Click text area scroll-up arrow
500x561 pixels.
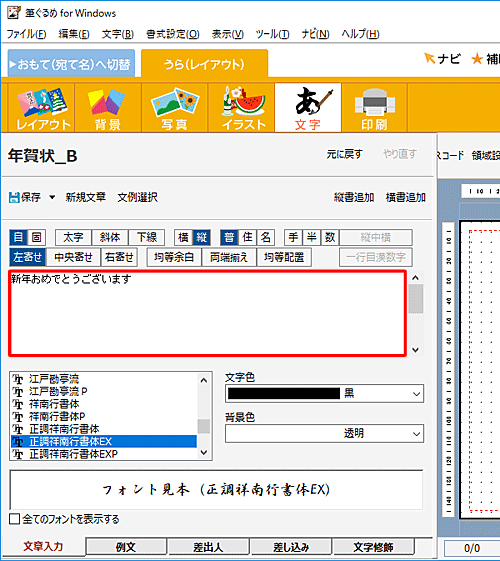coord(415,277)
